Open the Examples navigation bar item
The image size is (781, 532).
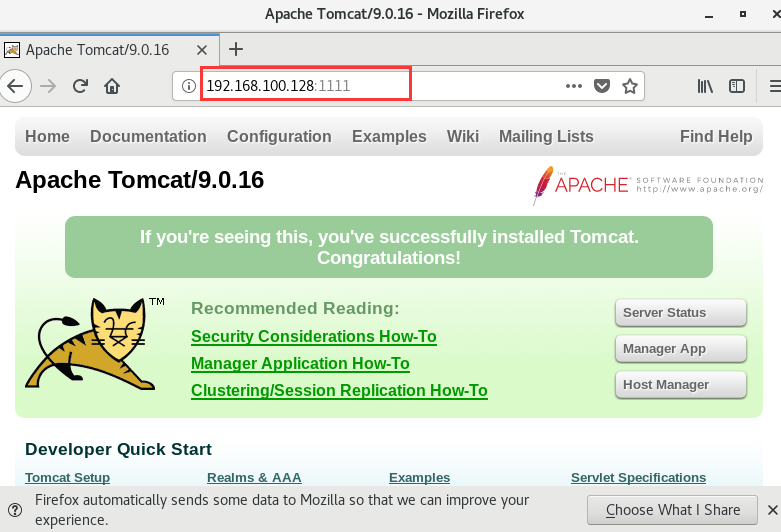pyautogui.click(x=389, y=136)
